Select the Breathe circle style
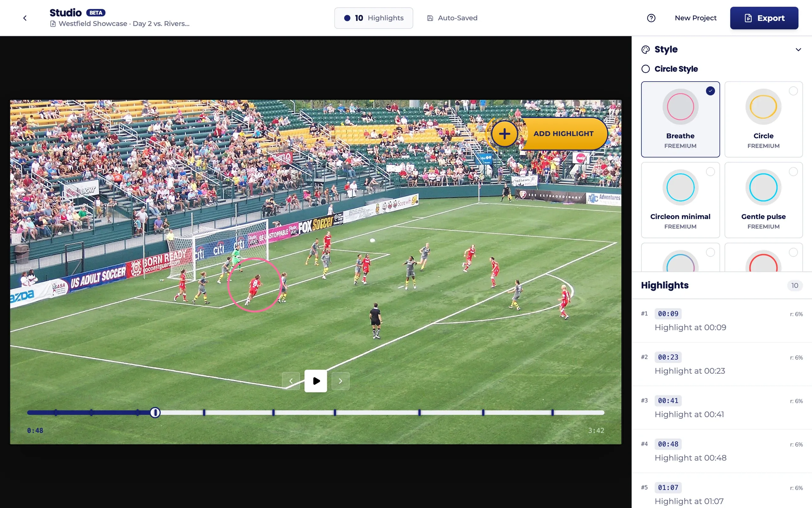 [x=680, y=119]
